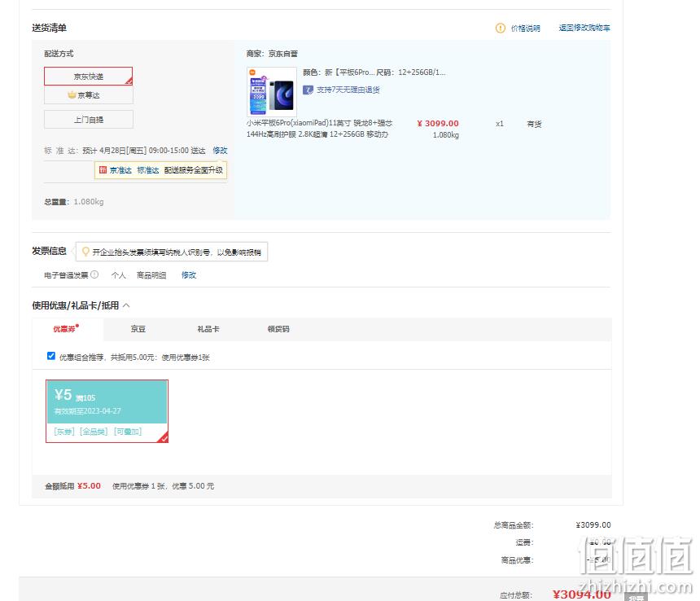Click the invoice taxpayer ID notice text

177,252
